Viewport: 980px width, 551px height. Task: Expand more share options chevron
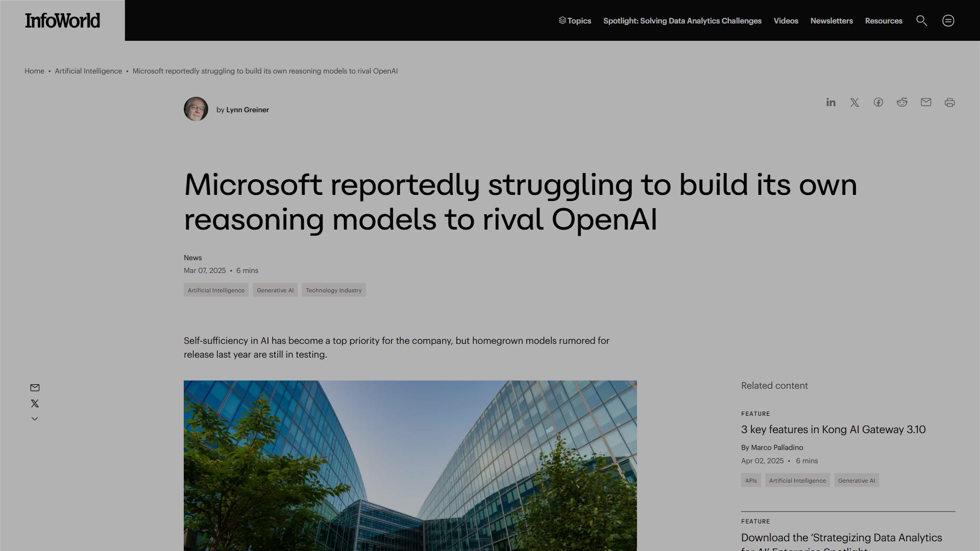pos(35,419)
